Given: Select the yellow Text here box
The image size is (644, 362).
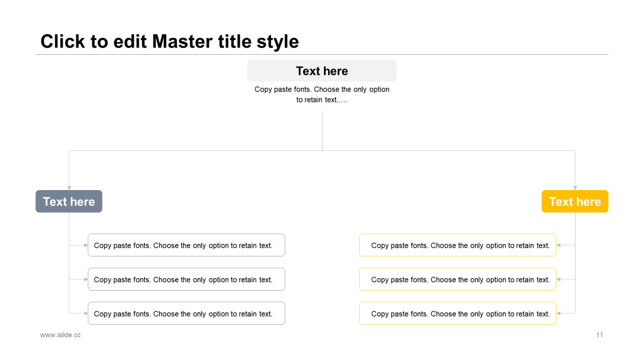Looking at the screenshot, I should coord(575,202).
